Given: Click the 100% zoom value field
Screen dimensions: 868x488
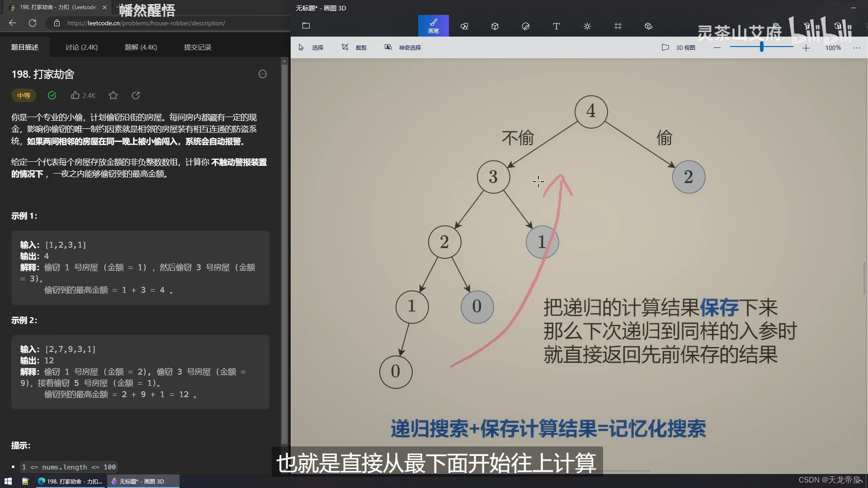Looking at the screenshot, I should (833, 47).
